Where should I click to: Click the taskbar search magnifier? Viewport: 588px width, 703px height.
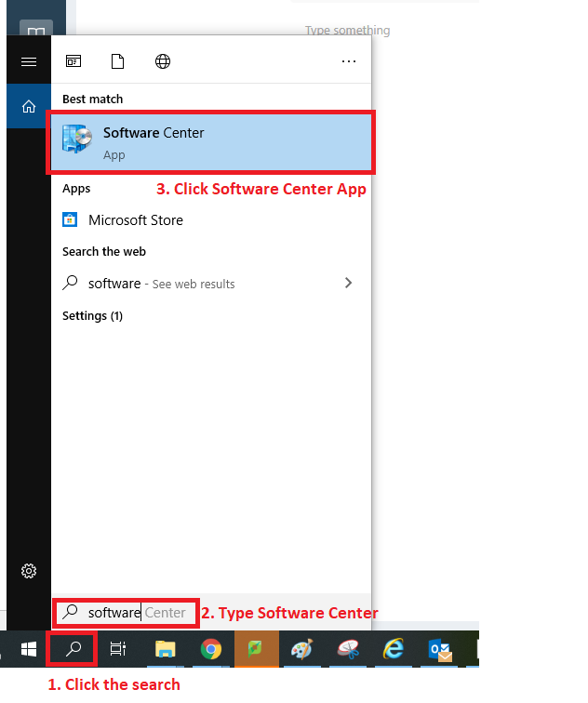tap(73, 649)
